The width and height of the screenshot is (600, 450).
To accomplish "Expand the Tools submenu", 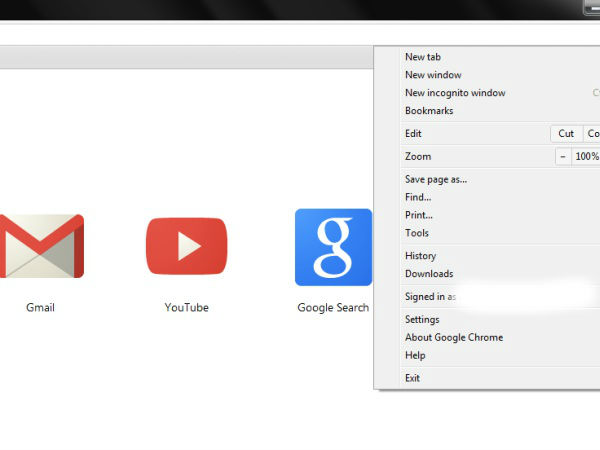I will click(417, 233).
